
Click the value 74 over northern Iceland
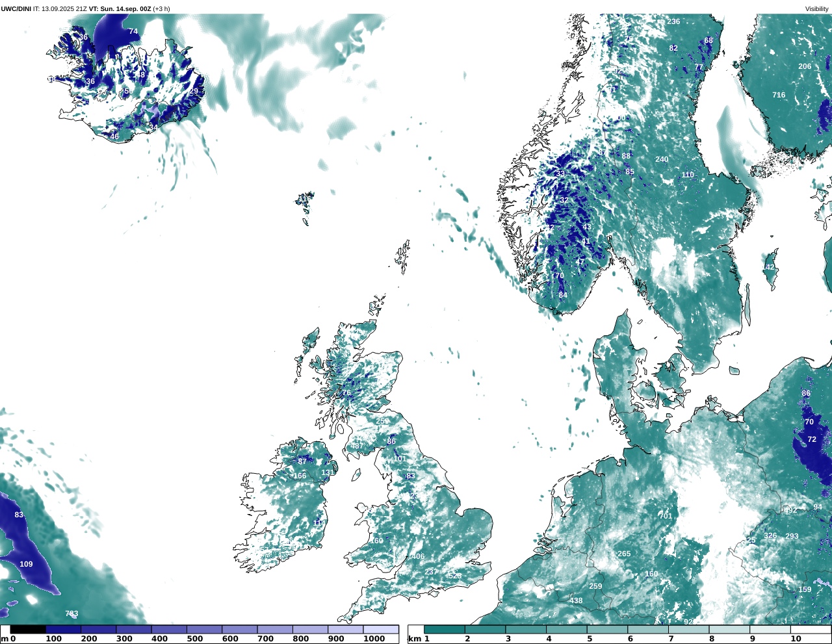click(133, 31)
